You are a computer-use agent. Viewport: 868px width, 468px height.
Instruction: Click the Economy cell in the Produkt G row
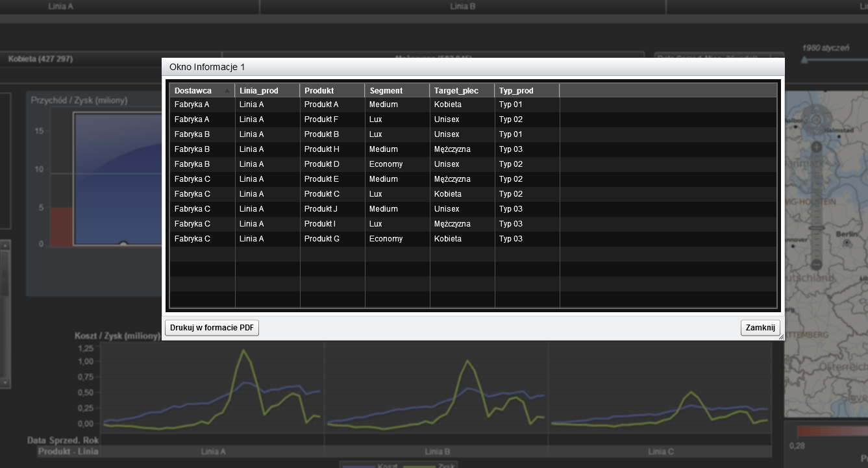[397, 239]
